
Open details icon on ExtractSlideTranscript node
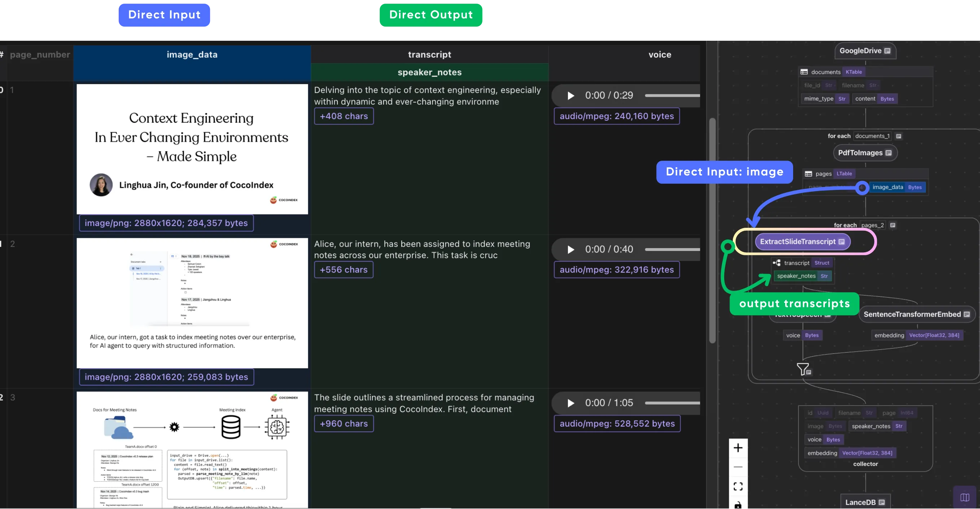842,242
